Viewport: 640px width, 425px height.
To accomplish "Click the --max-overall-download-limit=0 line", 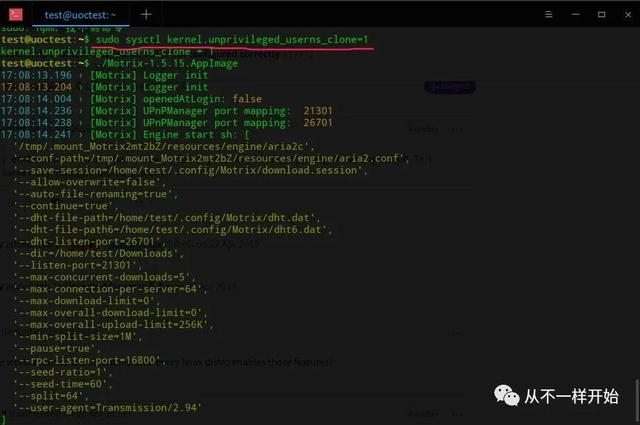I will pyautogui.click(x=110, y=312).
